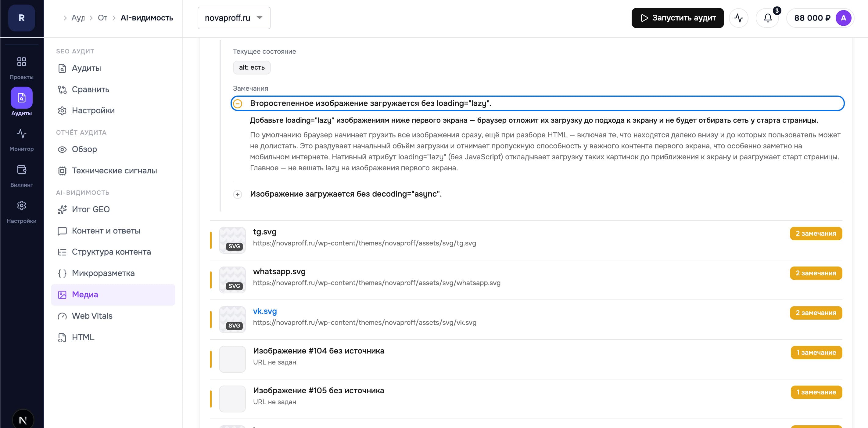
Task: Click the Аудиты document icon in sidebar
Action: click(x=62, y=68)
